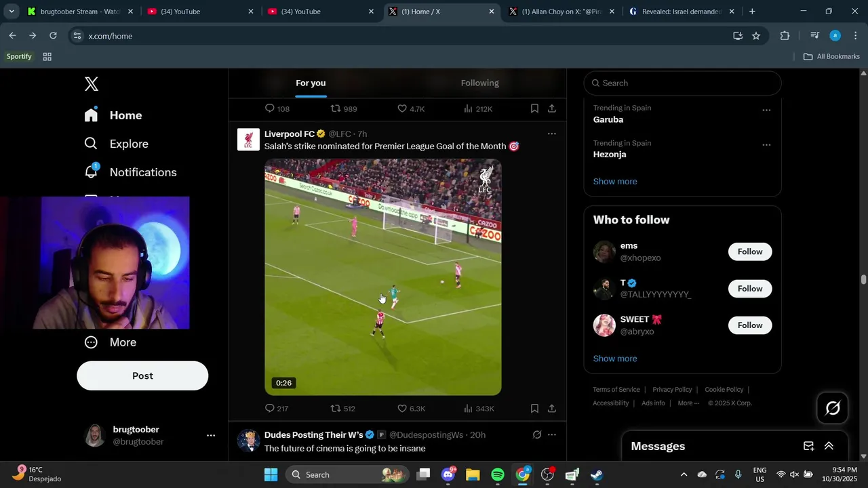The height and width of the screenshot is (488, 868).
Task: Open Explore search icon in sidebar
Action: pyautogui.click(x=91, y=144)
